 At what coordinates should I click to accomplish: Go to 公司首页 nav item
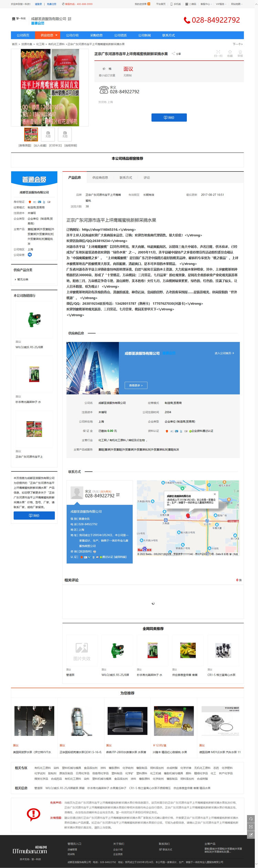tap(23, 35)
